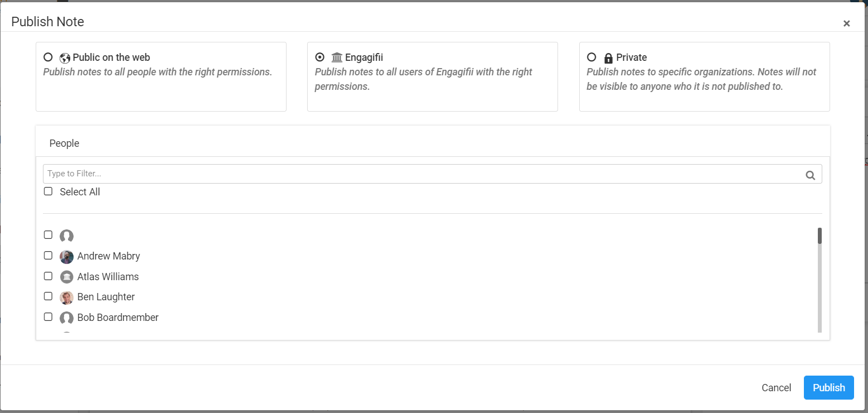The image size is (868, 413).
Task: Select the Private radio button
Action: point(591,57)
